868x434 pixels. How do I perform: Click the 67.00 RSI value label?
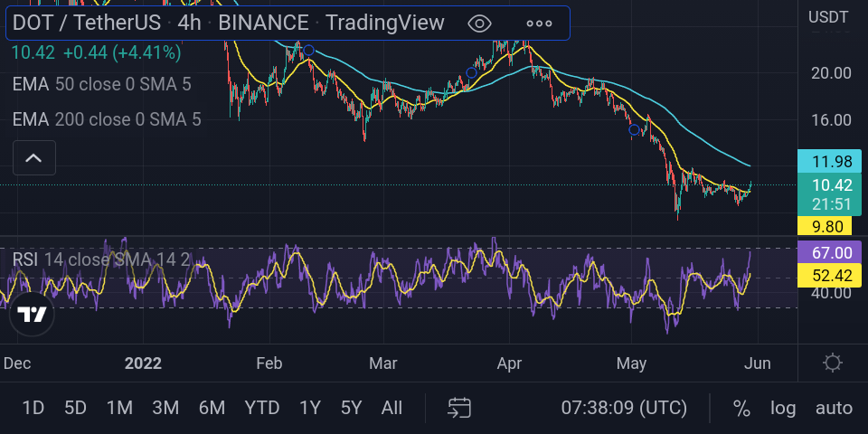829,252
